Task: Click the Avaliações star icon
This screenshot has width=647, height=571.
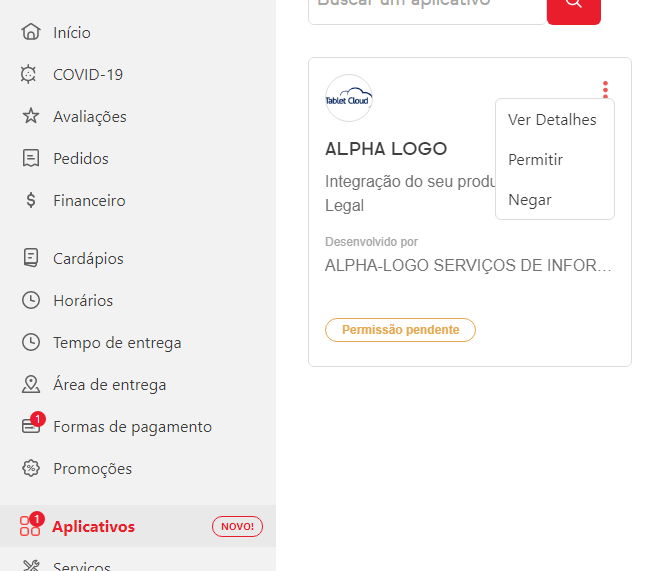Action: click(31, 117)
